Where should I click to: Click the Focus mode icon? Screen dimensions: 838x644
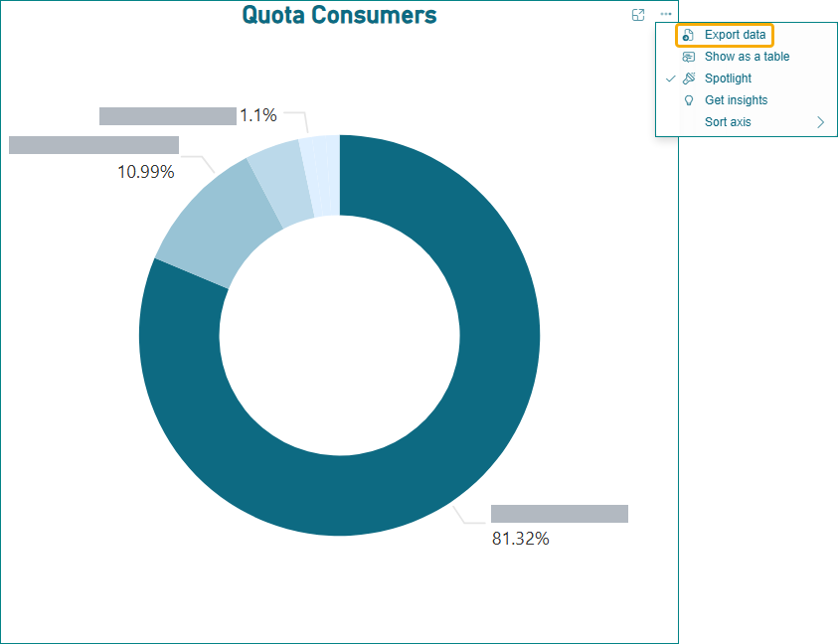638,15
